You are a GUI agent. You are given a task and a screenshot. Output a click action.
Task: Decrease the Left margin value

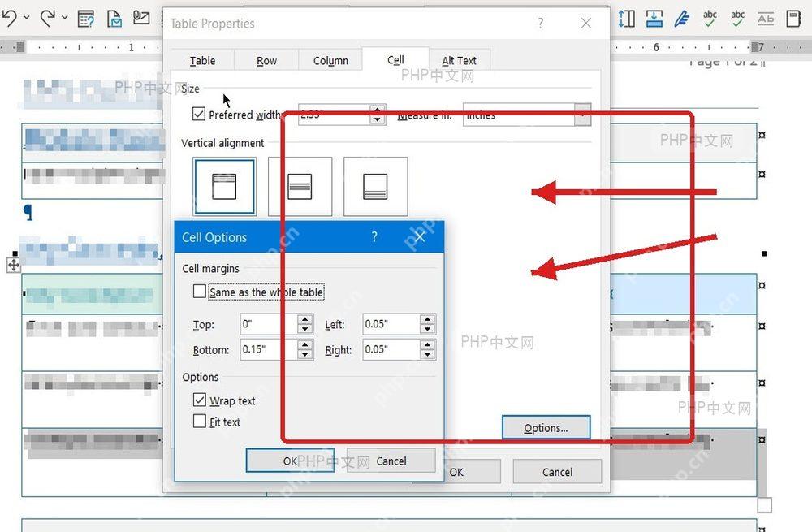[427, 329]
